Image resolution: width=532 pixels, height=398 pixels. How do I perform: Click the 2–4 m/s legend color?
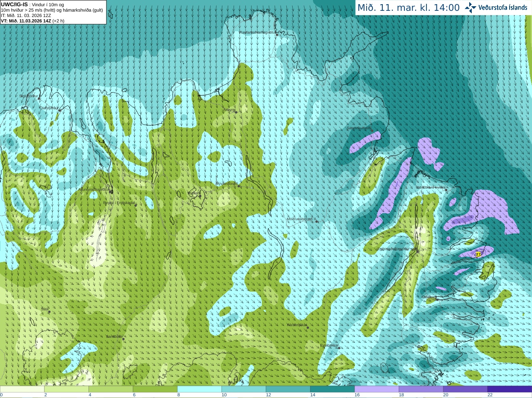pyautogui.click(x=66, y=389)
